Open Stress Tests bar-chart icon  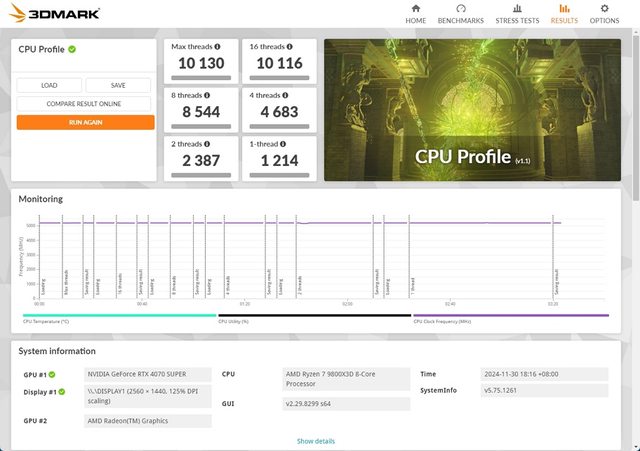(517, 9)
